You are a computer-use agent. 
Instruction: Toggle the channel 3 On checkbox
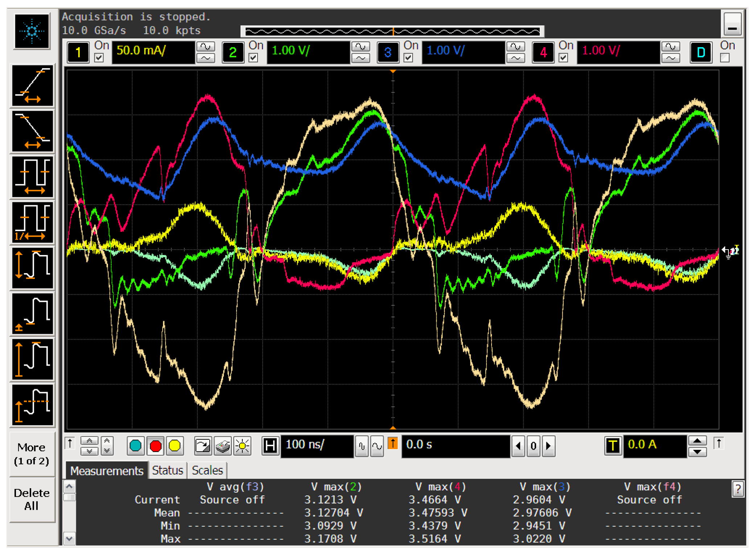[x=408, y=58]
